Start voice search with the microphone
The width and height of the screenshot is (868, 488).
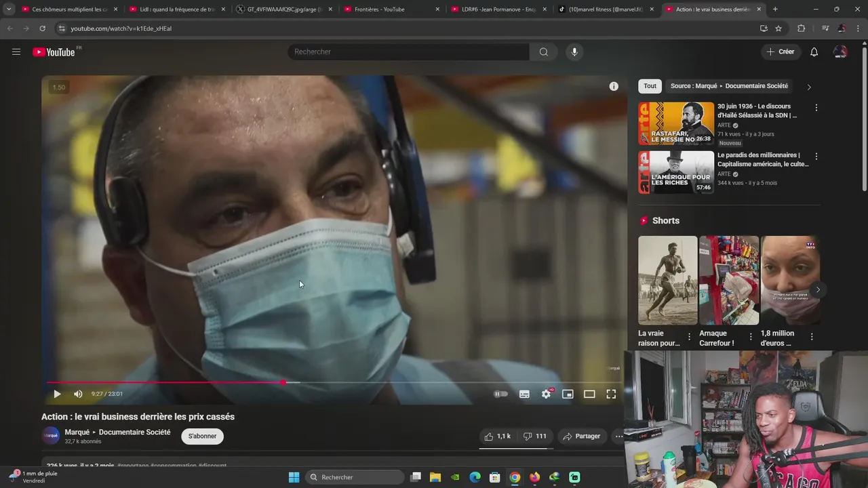tap(574, 52)
